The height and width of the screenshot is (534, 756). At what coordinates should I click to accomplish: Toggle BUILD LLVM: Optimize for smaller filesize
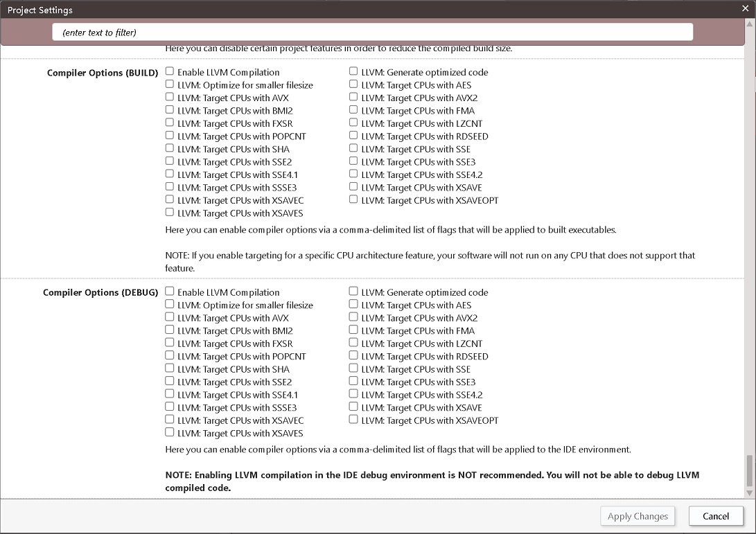point(170,84)
